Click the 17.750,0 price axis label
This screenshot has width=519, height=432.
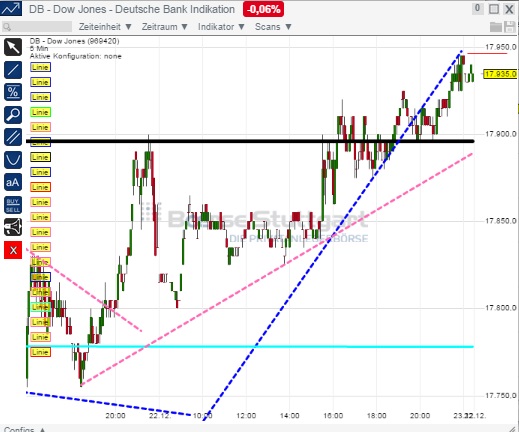point(501,395)
